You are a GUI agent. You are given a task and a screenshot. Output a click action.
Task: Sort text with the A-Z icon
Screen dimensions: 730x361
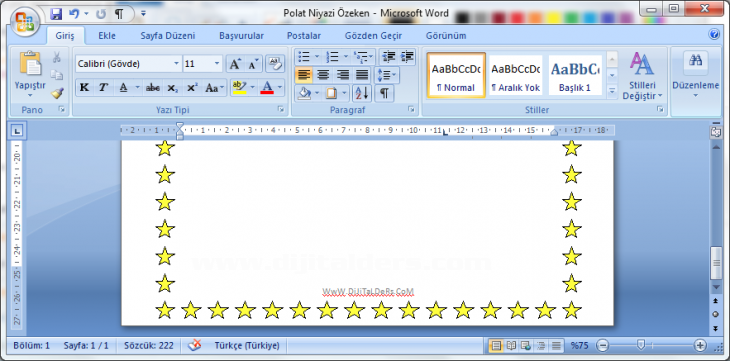coord(362,93)
